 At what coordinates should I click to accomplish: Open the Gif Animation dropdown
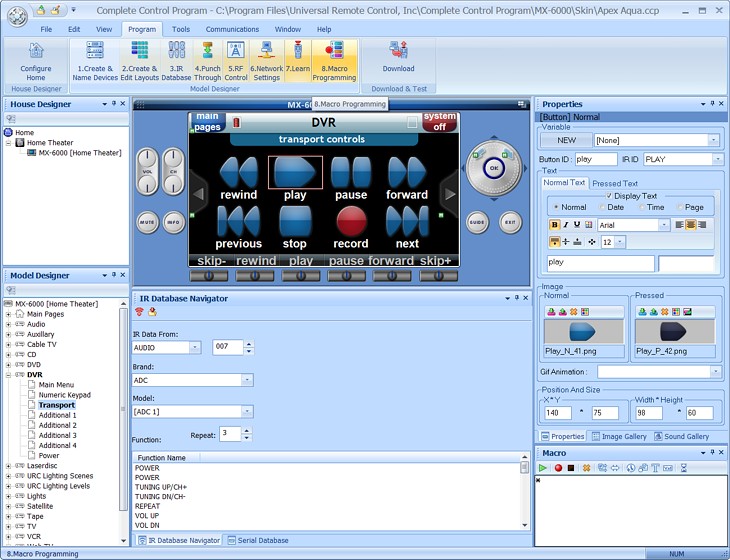(x=715, y=371)
